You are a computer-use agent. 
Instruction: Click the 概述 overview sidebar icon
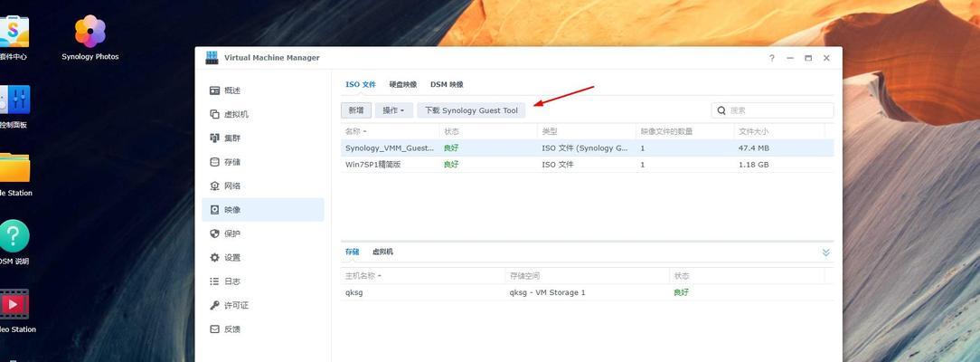coord(214,90)
